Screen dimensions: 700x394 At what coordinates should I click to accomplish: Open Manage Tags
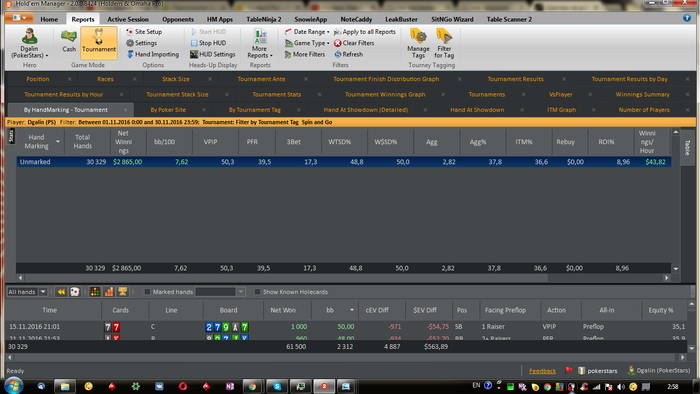[418, 43]
